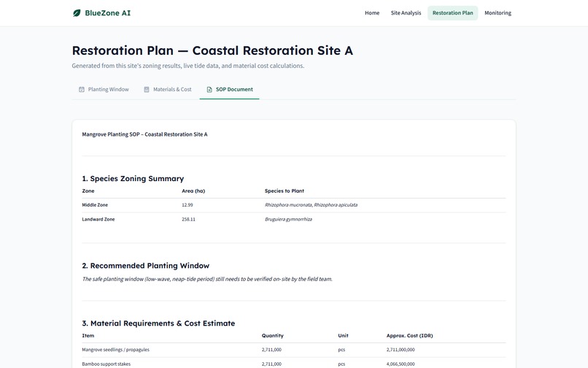588x368 pixels.
Task: Switch to the Planting Window tab
Action: tap(104, 89)
